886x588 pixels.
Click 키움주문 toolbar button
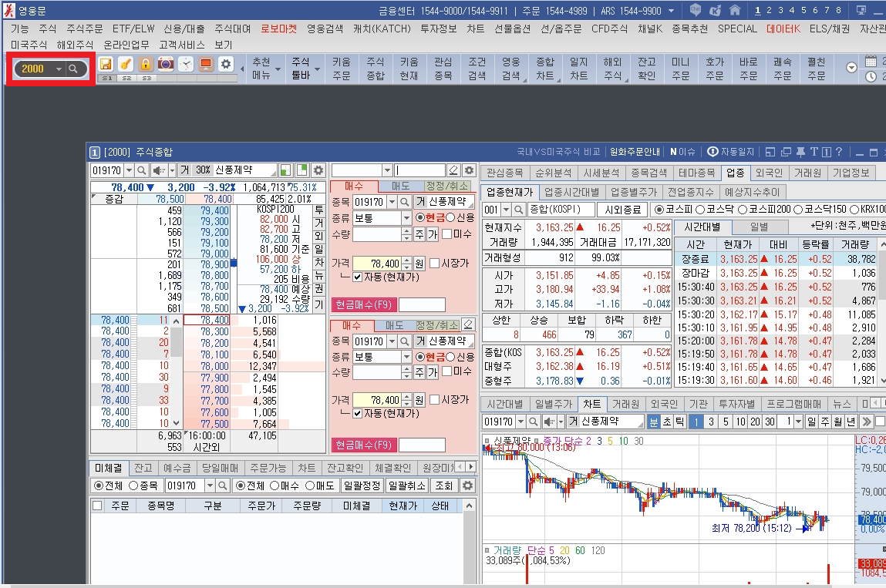[x=342, y=69]
